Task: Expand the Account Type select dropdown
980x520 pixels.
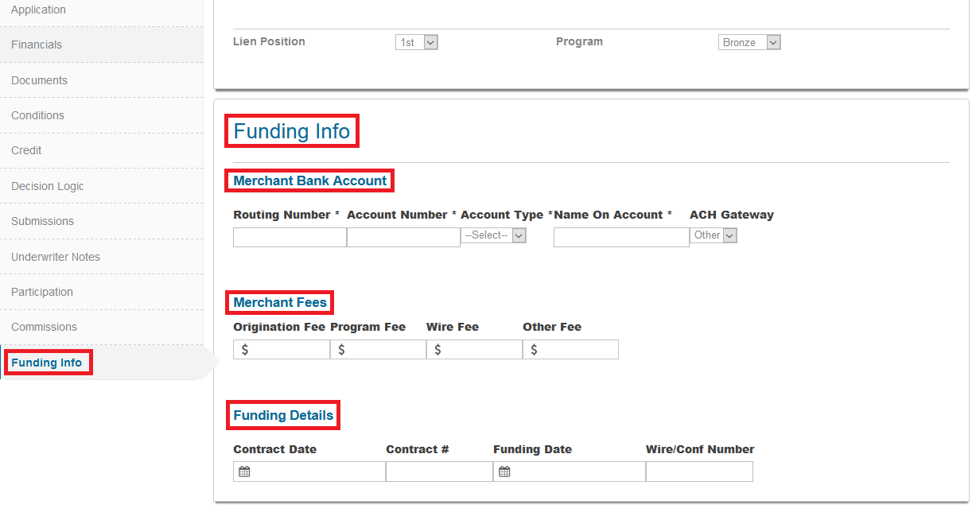Action: [494, 235]
